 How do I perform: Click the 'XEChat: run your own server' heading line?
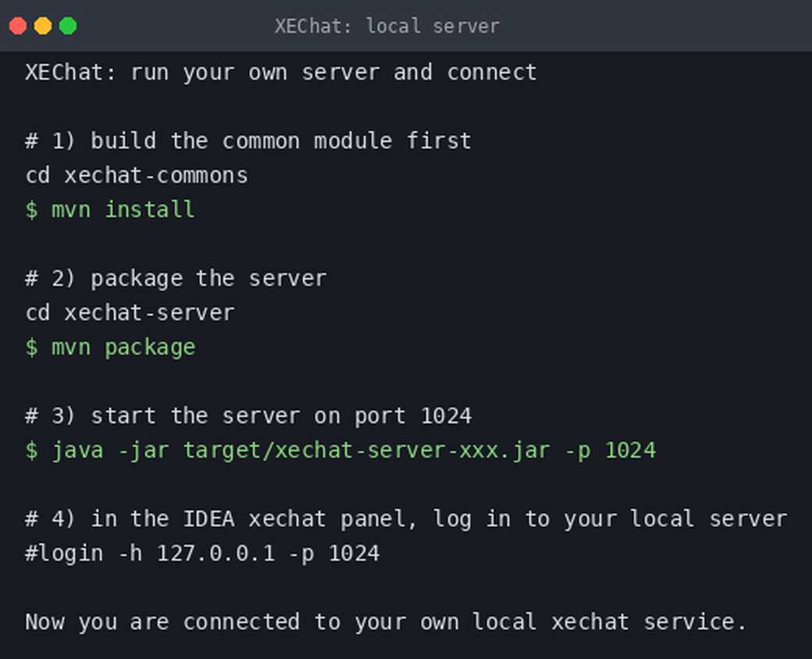pyautogui.click(x=281, y=73)
